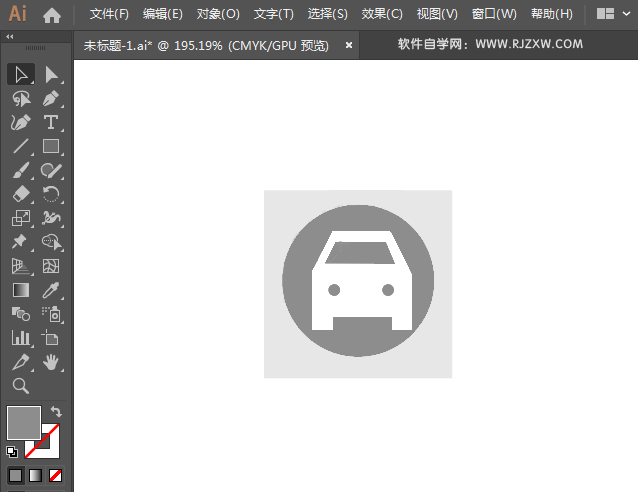The image size is (638, 492).
Task: Select the Symbol Sprayer tool
Action: pos(51,314)
